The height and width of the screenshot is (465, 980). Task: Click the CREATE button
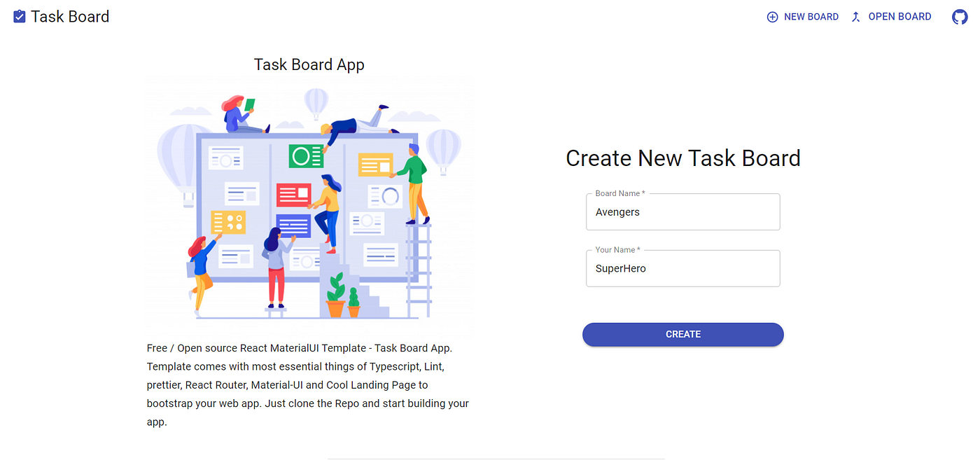tap(683, 334)
